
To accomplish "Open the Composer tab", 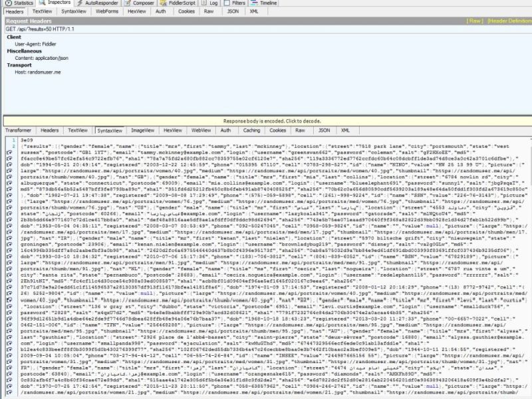I will [x=140, y=3].
